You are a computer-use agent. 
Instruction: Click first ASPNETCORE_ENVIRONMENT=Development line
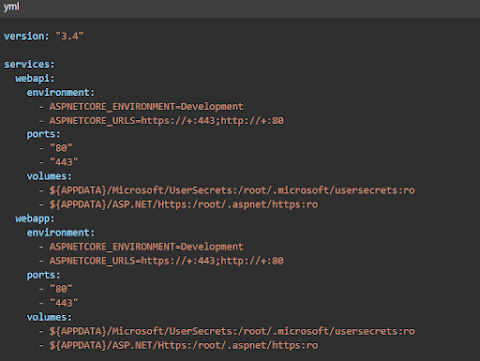pos(146,107)
